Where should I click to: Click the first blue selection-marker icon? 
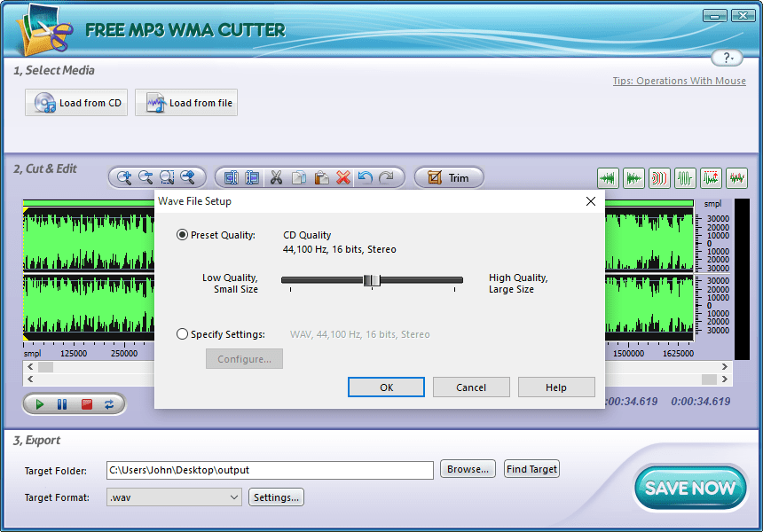click(x=232, y=178)
